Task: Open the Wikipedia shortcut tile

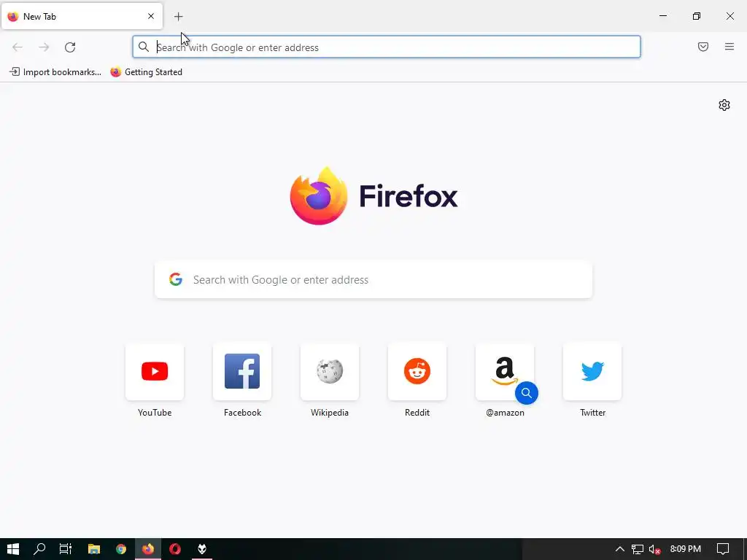Action: click(330, 381)
